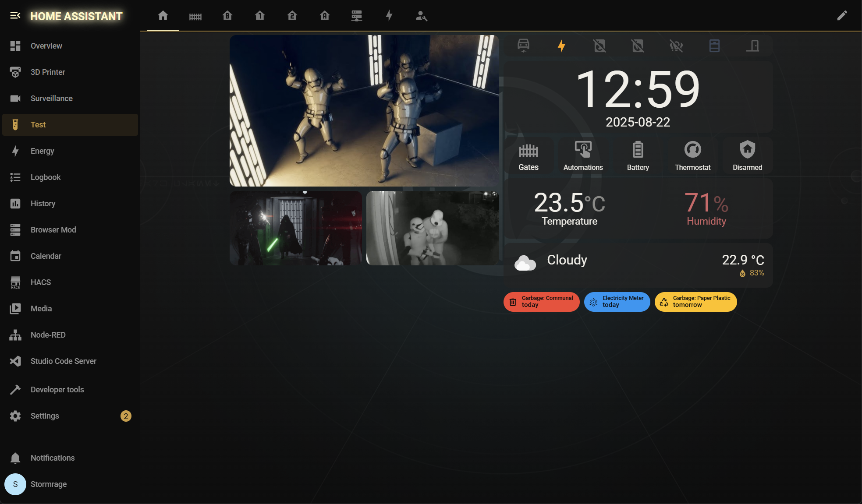The image size is (862, 504).
Task: Click the EV car charging status icon
Action: tap(523, 46)
